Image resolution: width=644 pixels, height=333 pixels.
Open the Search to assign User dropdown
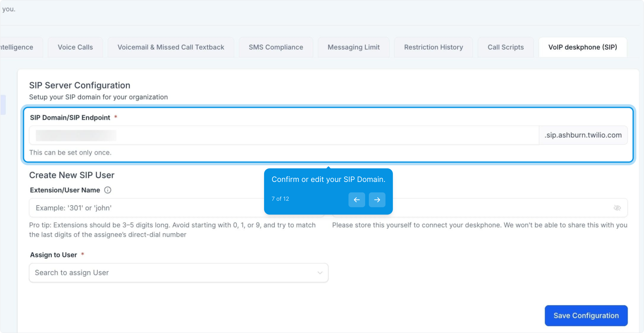[173, 273]
